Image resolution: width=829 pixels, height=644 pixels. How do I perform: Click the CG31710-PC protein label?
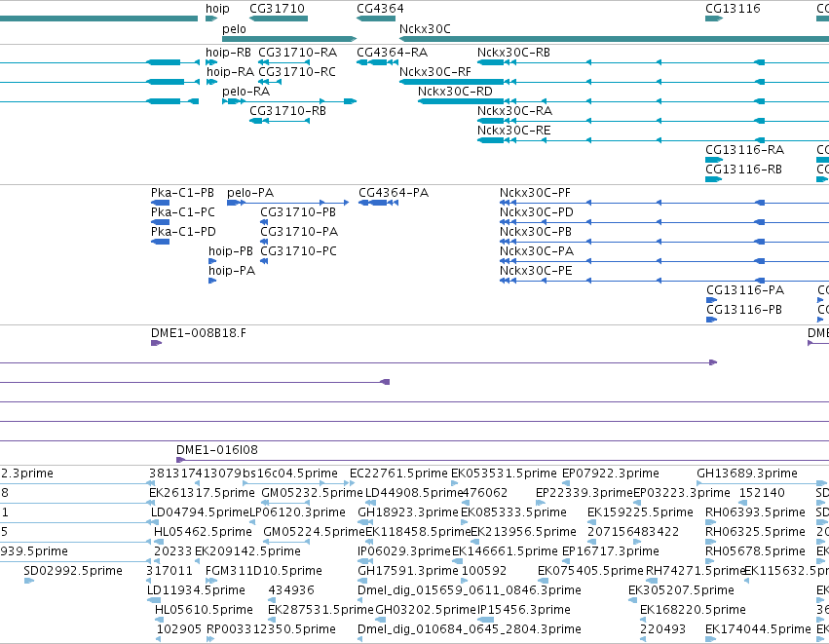point(299,251)
